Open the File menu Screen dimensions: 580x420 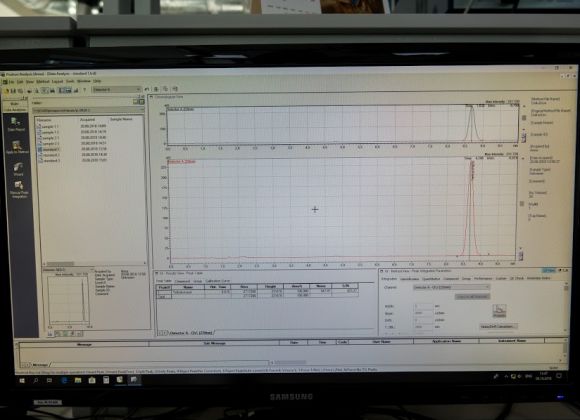pos(11,82)
